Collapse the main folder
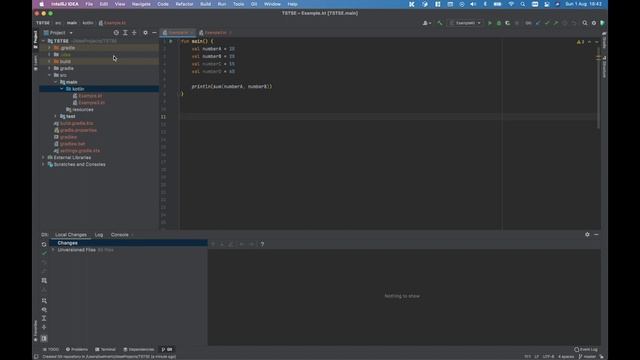 tap(56, 82)
